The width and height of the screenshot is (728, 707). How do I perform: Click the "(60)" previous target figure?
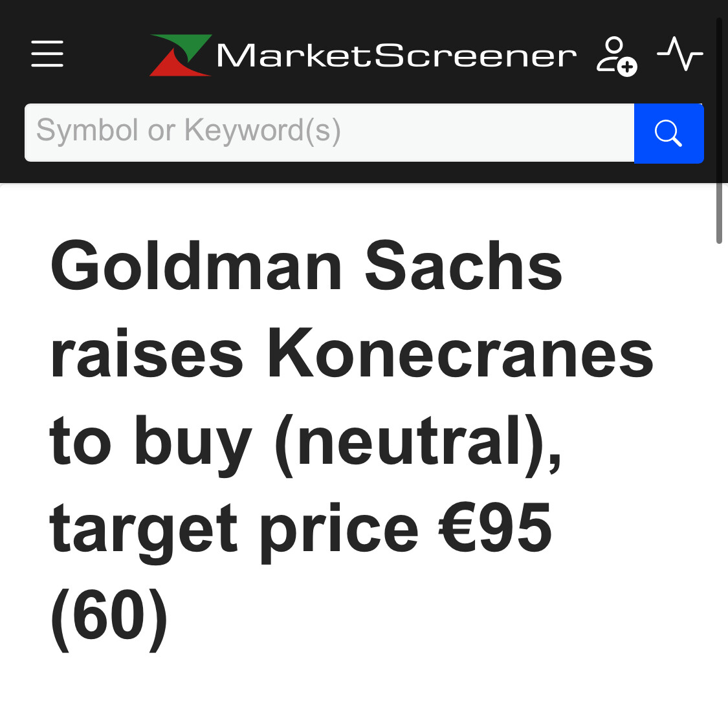109,618
